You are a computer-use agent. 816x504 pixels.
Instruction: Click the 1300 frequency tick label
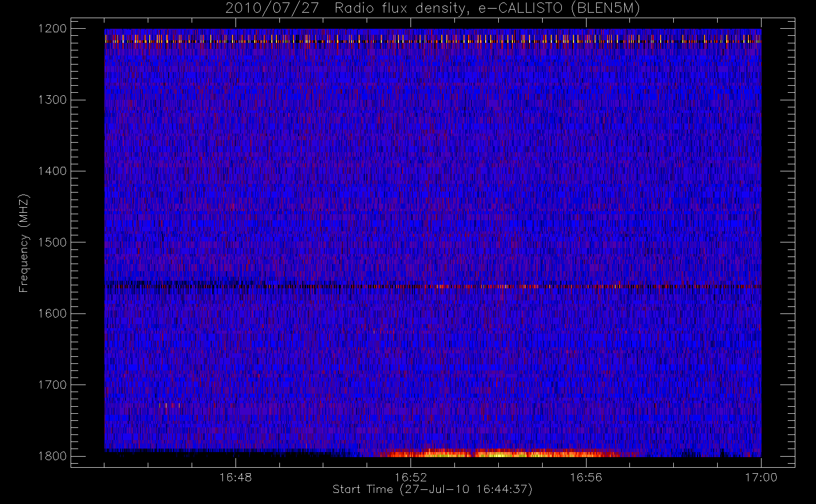click(x=53, y=100)
